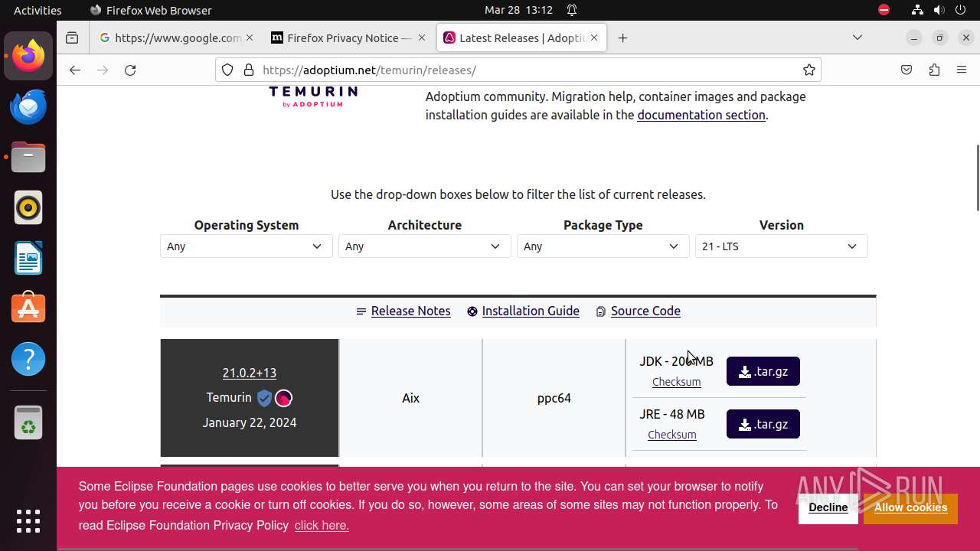View site security padlock information
This screenshot has width=980, height=551.
click(x=248, y=70)
